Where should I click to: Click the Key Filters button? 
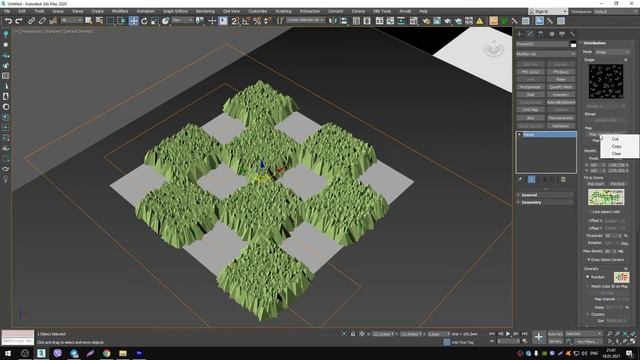(587, 342)
